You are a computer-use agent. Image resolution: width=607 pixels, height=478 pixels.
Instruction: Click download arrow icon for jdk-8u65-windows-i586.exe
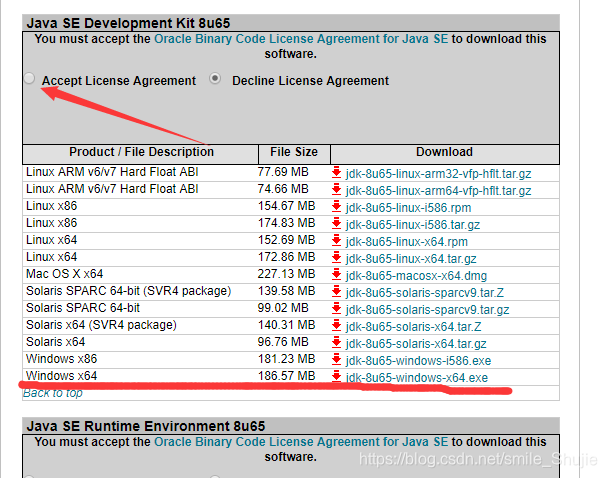[x=336, y=360]
